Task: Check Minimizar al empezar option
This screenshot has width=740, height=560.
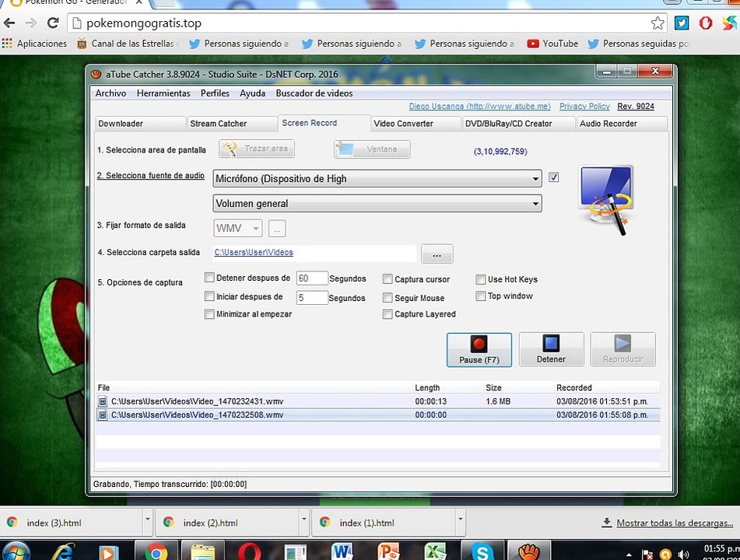Action: 209,314
